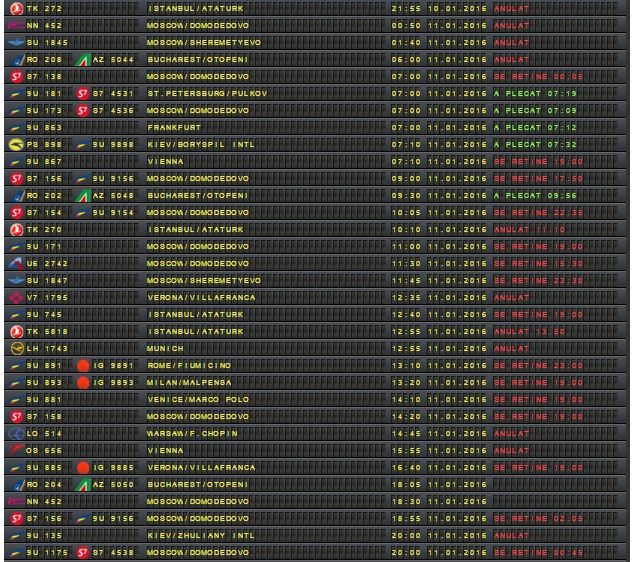Click the 10.01.2016 date
The height and width of the screenshot is (562, 633).
pyautogui.click(x=457, y=8)
